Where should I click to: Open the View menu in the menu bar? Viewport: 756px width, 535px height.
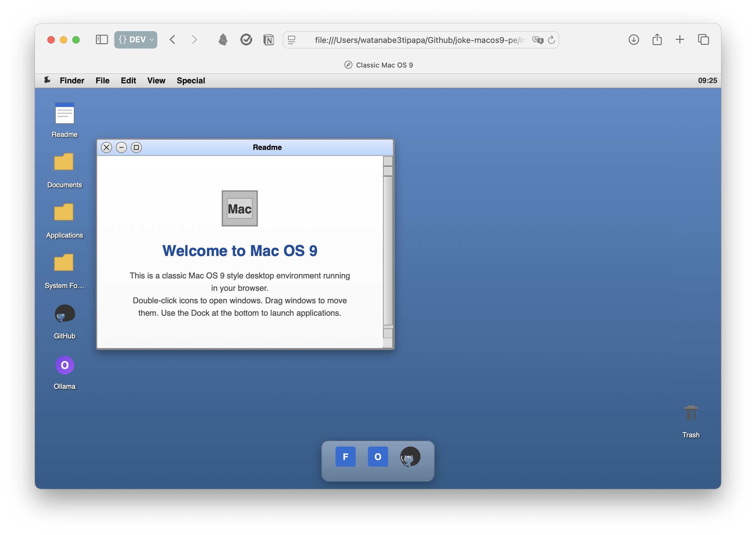click(156, 80)
